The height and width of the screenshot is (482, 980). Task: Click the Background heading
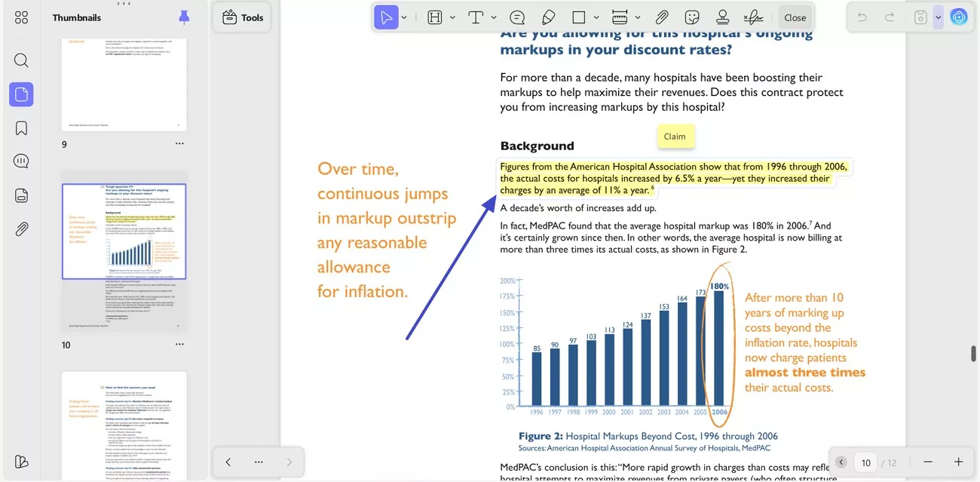[x=537, y=146]
